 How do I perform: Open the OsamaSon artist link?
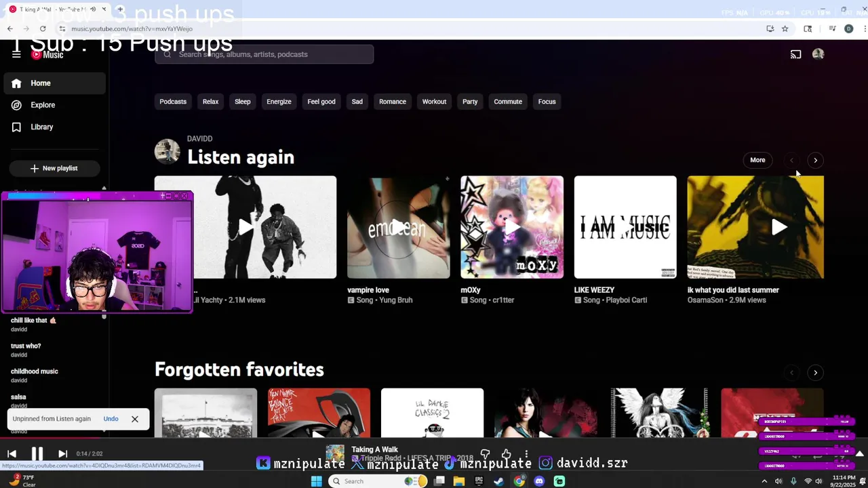click(706, 300)
